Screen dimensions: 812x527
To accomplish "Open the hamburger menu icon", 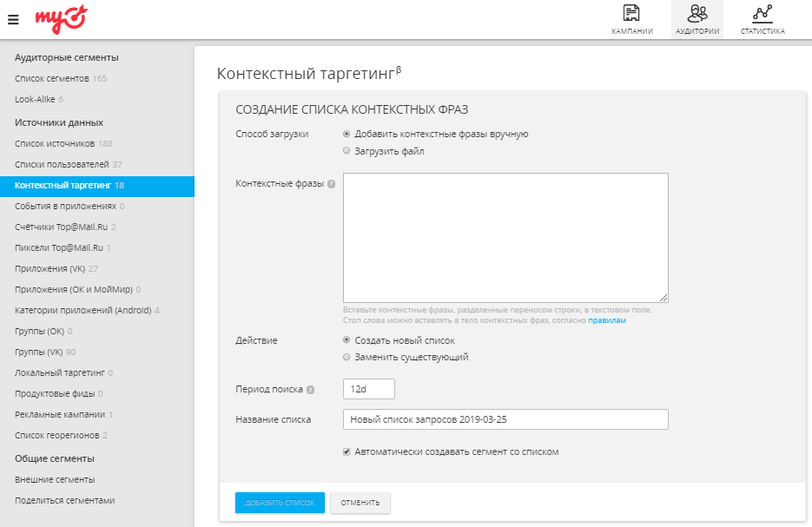I will 13,18.
